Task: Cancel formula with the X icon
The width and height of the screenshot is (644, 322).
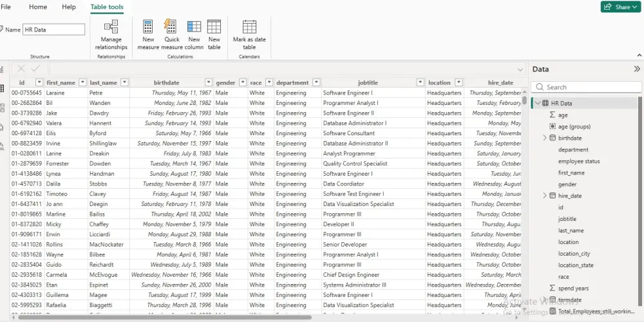Action: [21, 69]
